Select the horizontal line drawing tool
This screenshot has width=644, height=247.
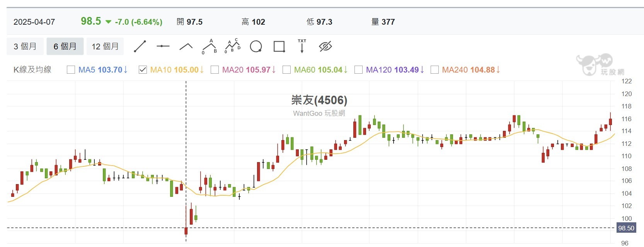[163, 46]
